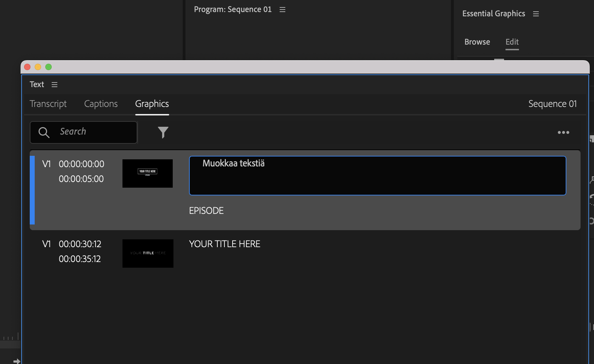Image resolution: width=594 pixels, height=364 pixels.
Task: Click inside the 'Muokkaa tekstiä' text box
Action: 377,176
